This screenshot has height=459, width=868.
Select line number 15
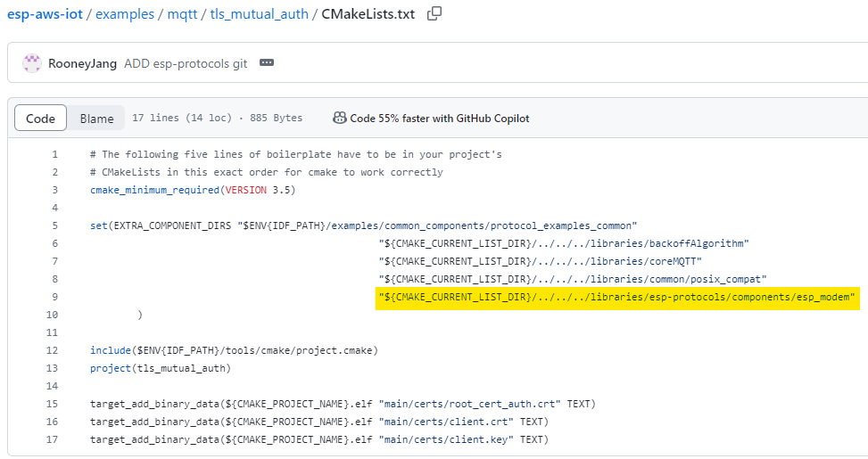(x=52, y=404)
